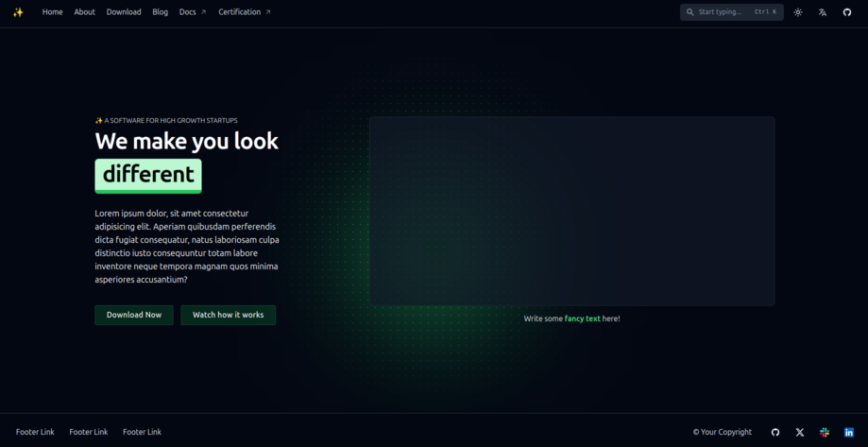Open the Home page link
868x447 pixels.
[53, 12]
